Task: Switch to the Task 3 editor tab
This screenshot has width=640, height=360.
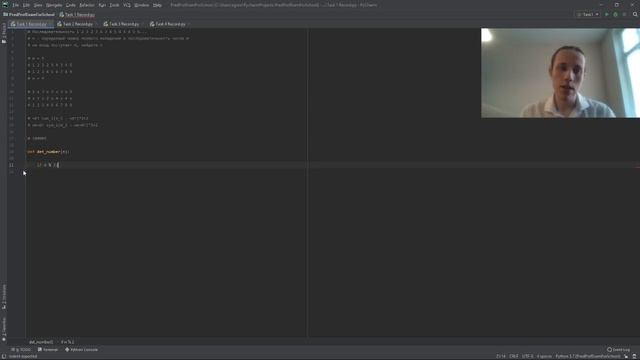Action: (x=123, y=24)
